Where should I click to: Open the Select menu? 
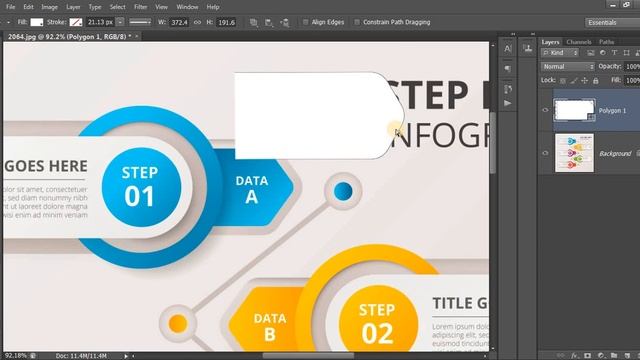pyautogui.click(x=118, y=7)
